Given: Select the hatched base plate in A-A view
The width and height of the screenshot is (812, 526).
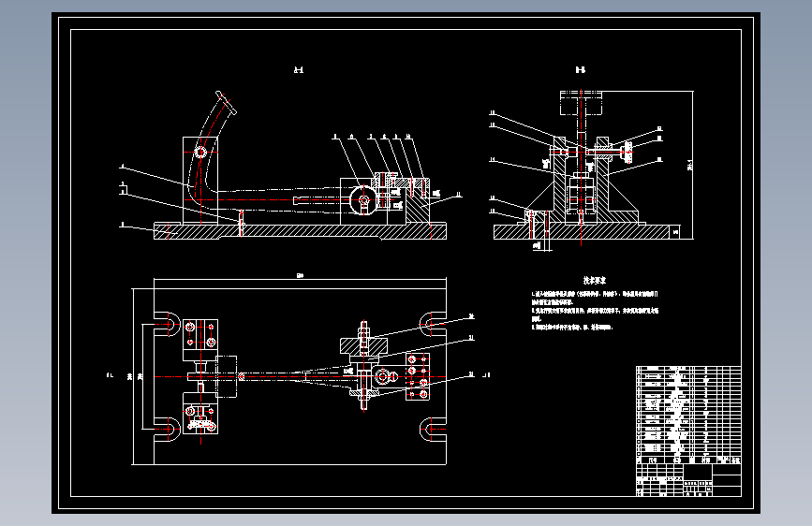Looking at the screenshot, I should pos(300,231).
